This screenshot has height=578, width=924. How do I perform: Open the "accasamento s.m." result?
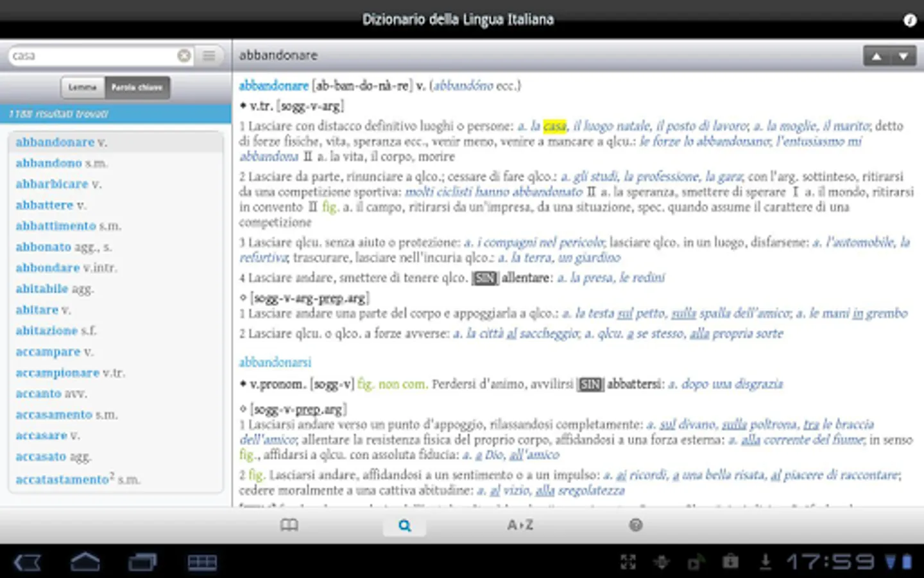[116, 414]
